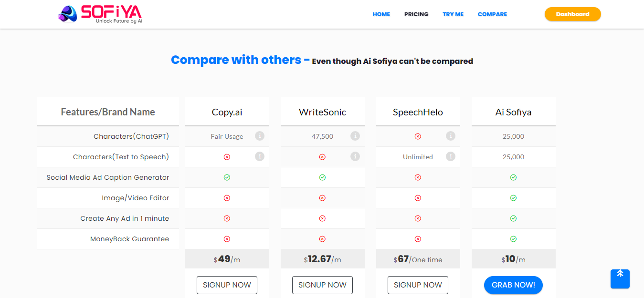Open the orange Dashboard button
644x298 pixels.
[x=572, y=14]
